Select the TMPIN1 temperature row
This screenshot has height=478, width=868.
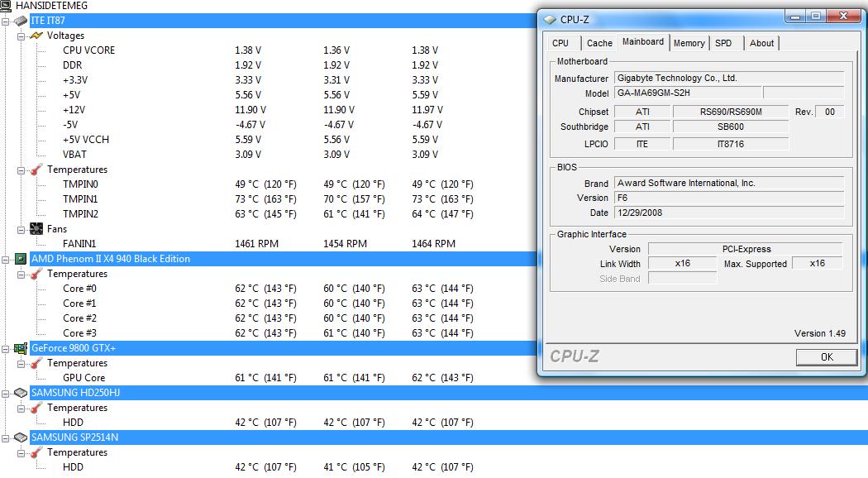pos(79,199)
